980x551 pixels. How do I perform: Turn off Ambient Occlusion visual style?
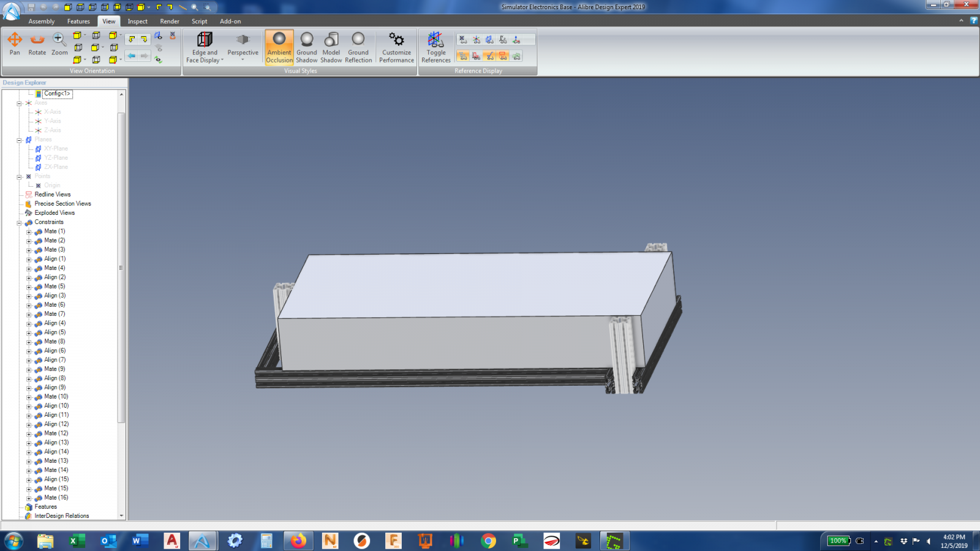[279, 47]
